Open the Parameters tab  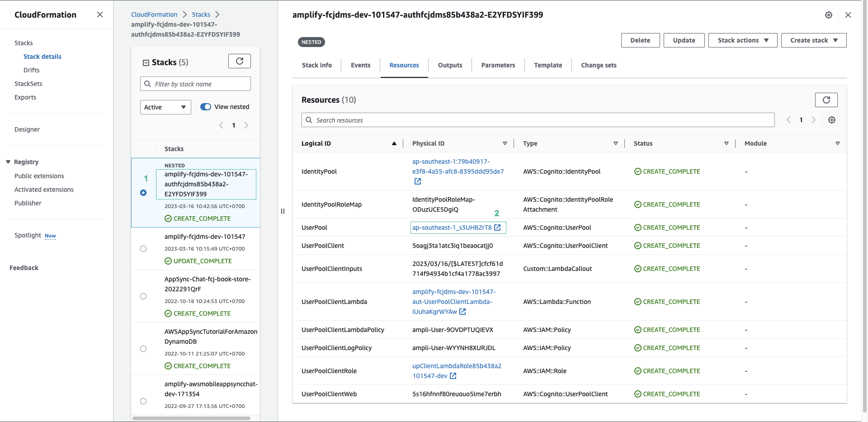tap(498, 65)
